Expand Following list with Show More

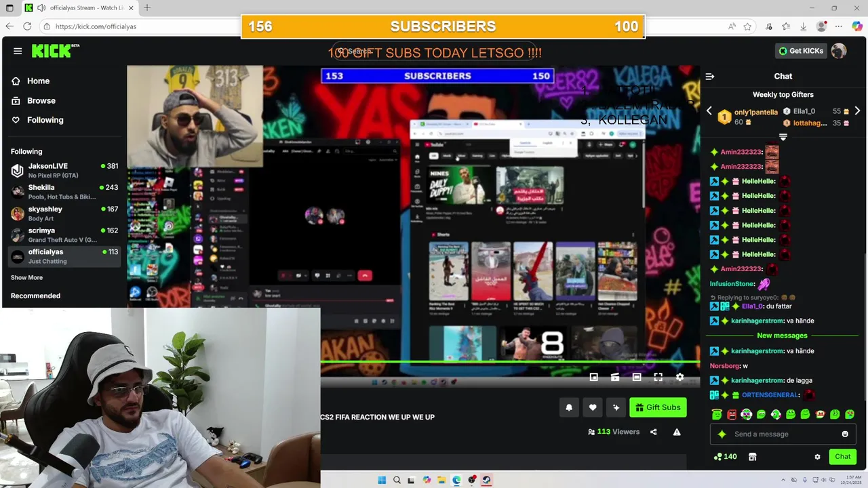[x=26, y=277]
